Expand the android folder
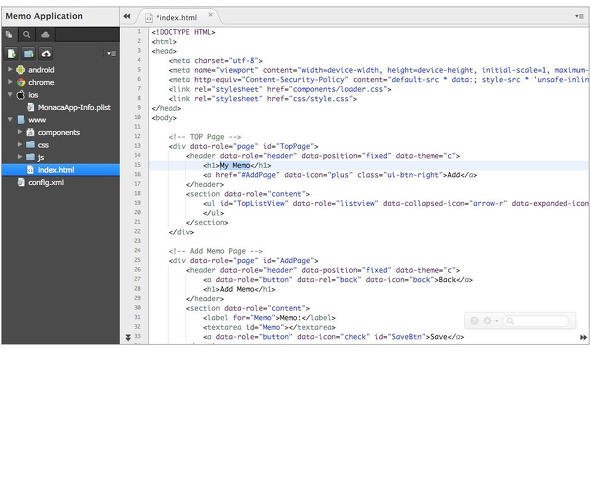 point(10,69)
